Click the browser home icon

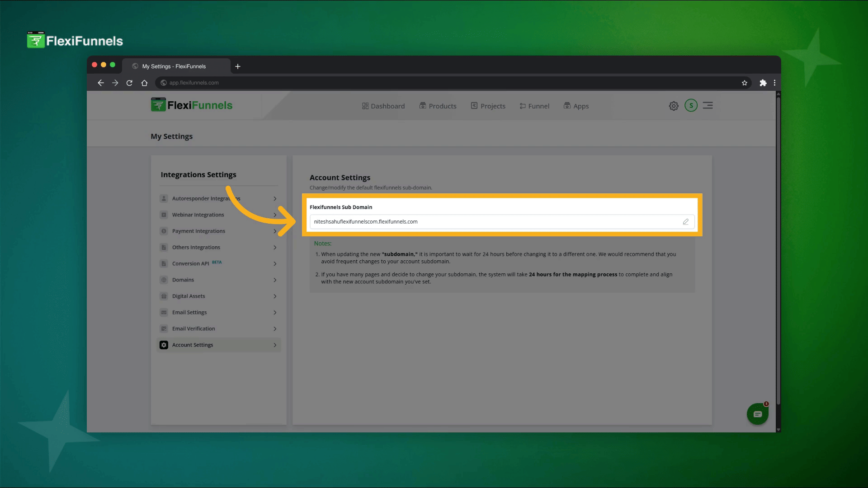(144, 83)
